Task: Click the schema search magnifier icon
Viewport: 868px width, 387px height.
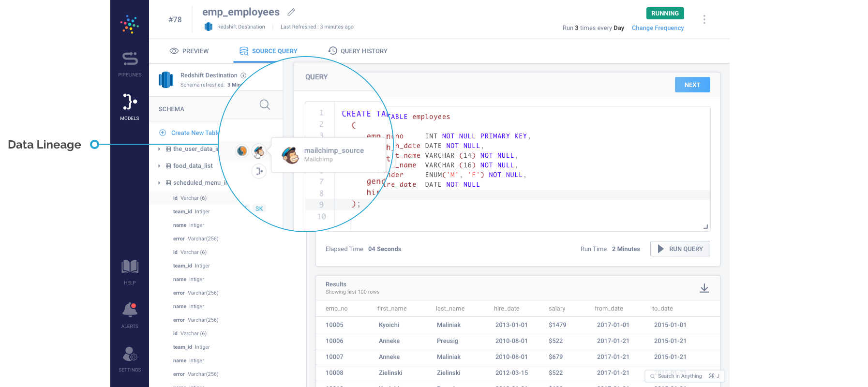Action: (x=265, y=104)
